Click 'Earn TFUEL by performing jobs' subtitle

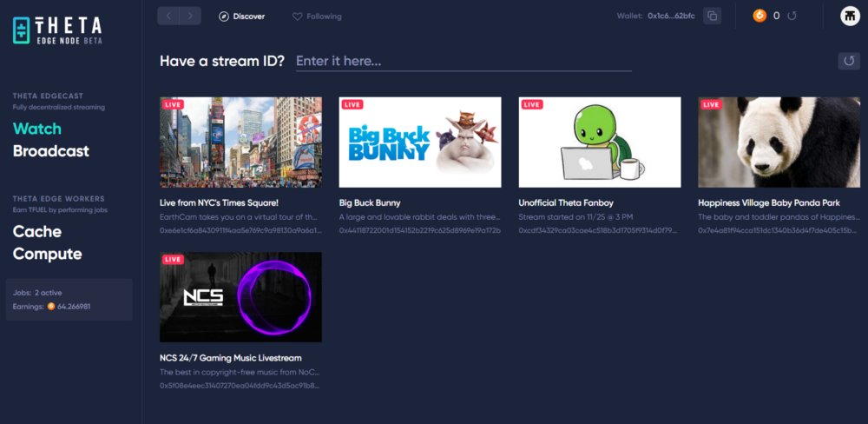(x=61, y=210)
